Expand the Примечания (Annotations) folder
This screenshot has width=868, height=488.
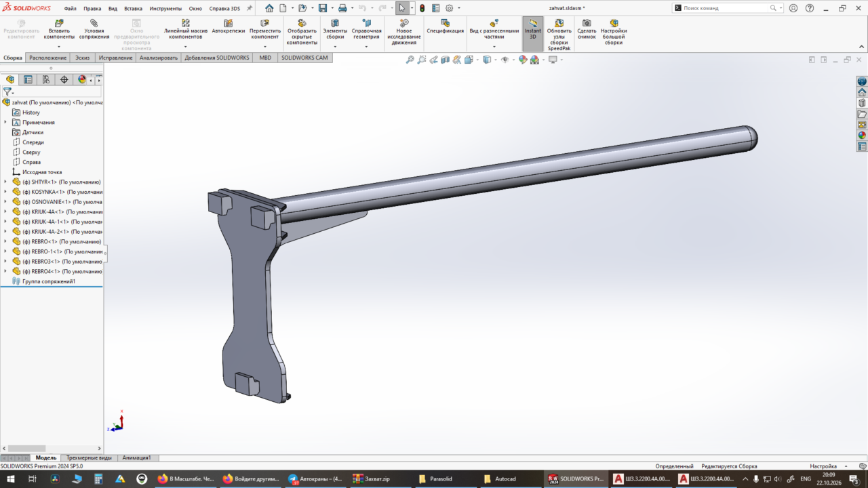(5, 122)
